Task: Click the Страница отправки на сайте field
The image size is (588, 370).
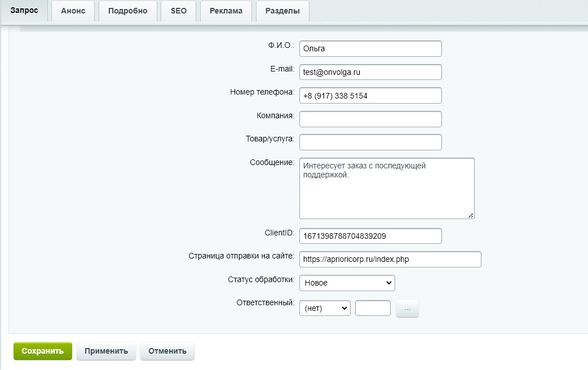Action: pyautogui.click(x=390, y=259)
